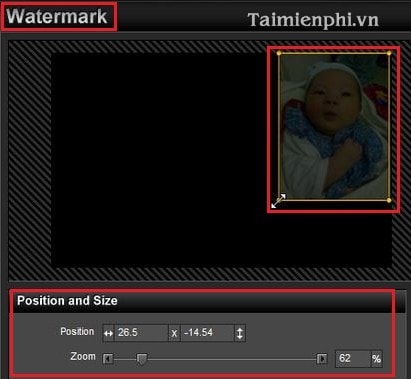The image size is (411, 379).
Task: Click the horizontal position arrows icon
Action: pos(108,333)
